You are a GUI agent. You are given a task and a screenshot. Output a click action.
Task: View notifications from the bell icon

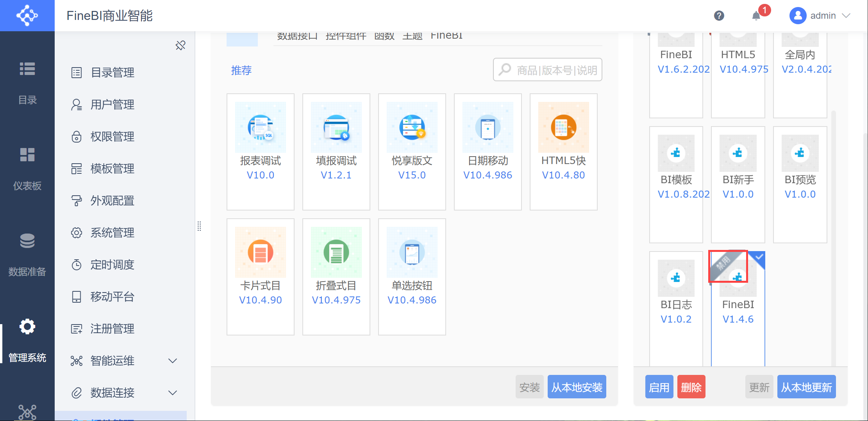coord(756,16)
